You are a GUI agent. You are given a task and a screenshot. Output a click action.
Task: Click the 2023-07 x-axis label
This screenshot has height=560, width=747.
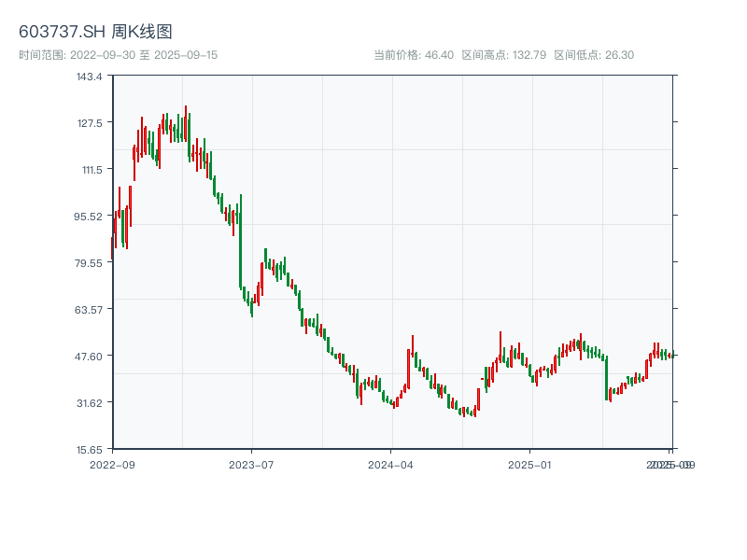click(251, 465)
